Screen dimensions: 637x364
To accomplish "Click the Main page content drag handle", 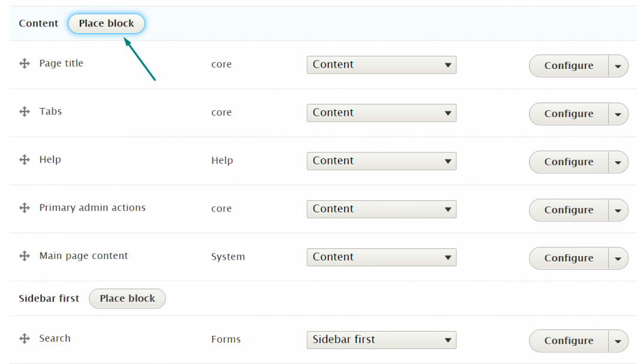I will tap(24, 255).
